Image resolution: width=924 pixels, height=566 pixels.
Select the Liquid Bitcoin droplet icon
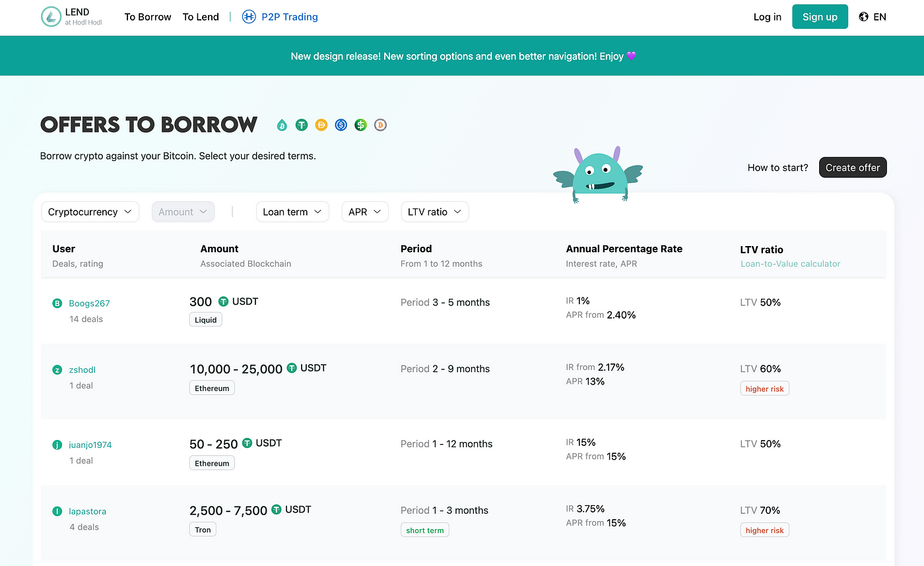(282, 125)
